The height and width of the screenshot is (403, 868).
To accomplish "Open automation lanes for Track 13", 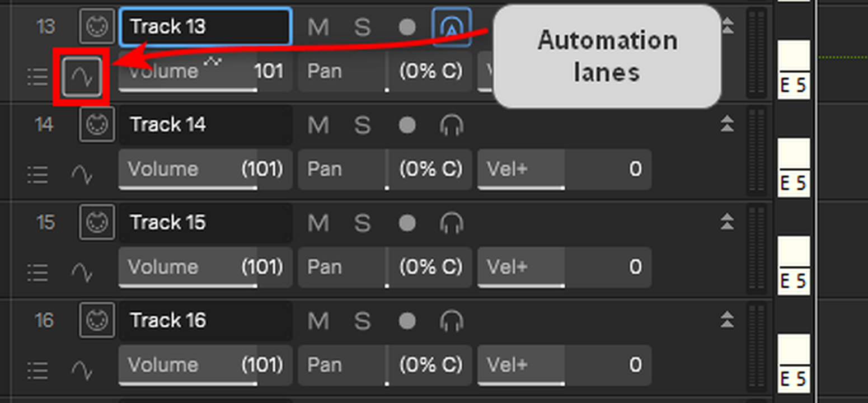I will 82,77.
